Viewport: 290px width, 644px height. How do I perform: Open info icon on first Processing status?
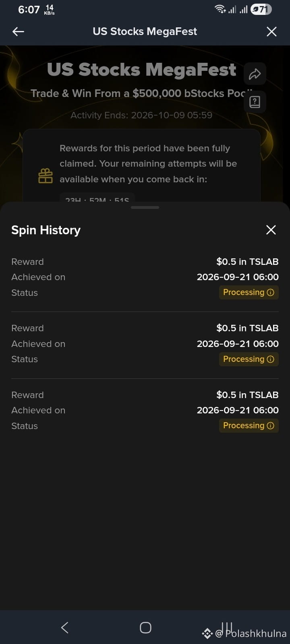point(271,293)
